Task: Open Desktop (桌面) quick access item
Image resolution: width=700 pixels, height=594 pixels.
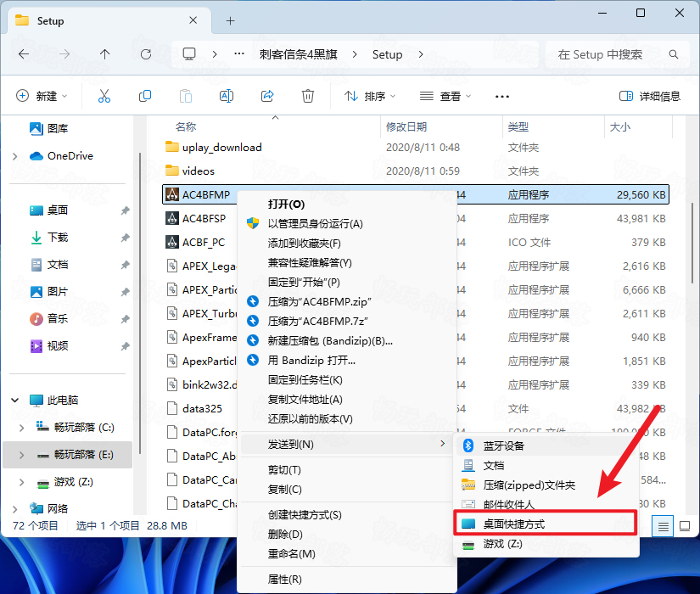Action: [x=48, y=210]
